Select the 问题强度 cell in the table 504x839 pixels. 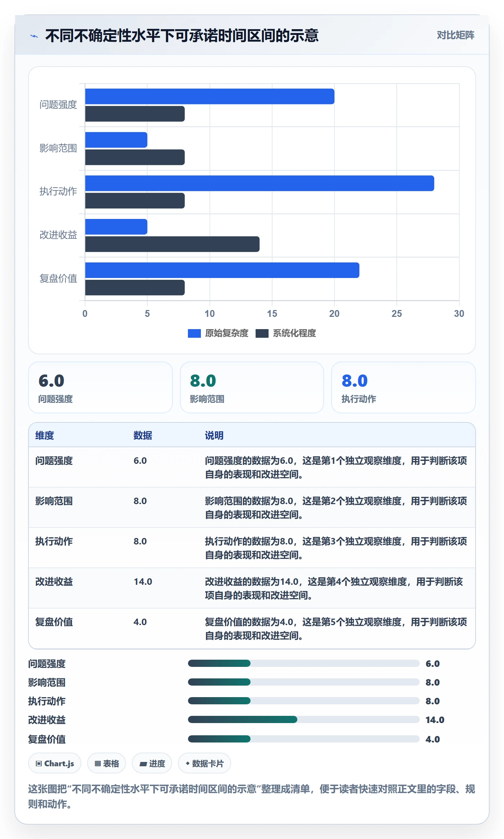tap(54, 461)
